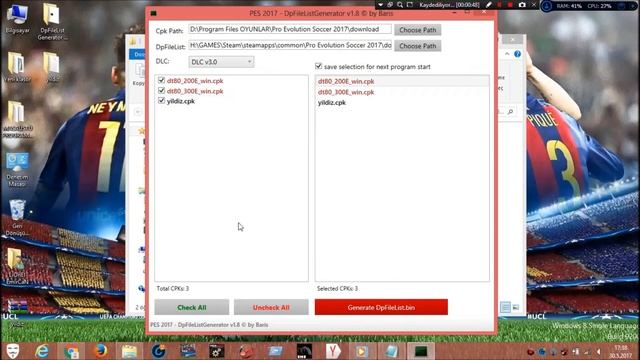Click into the Cpk Path field

click(290, 29)
